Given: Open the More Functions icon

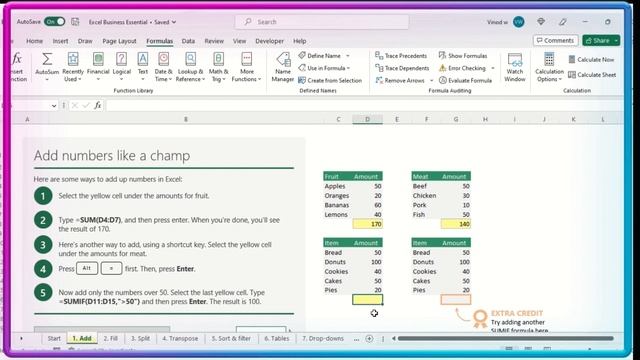Looking at the screenshot, I should (247, 59).
